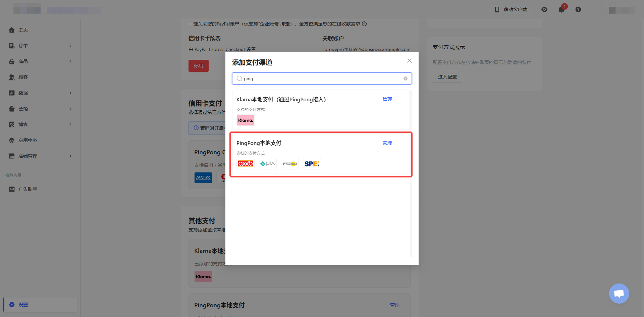Click 管理 for Klarna本地支付 in dialog
The height and width of the screenshot is (317, 644).
click(x=387, y=99)
